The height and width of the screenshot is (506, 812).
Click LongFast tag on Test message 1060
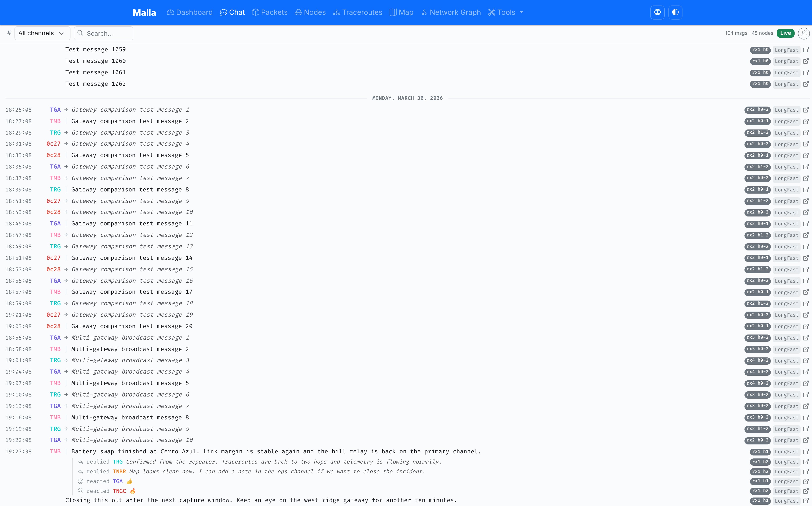pyautogui.click(x=787, y=61)
